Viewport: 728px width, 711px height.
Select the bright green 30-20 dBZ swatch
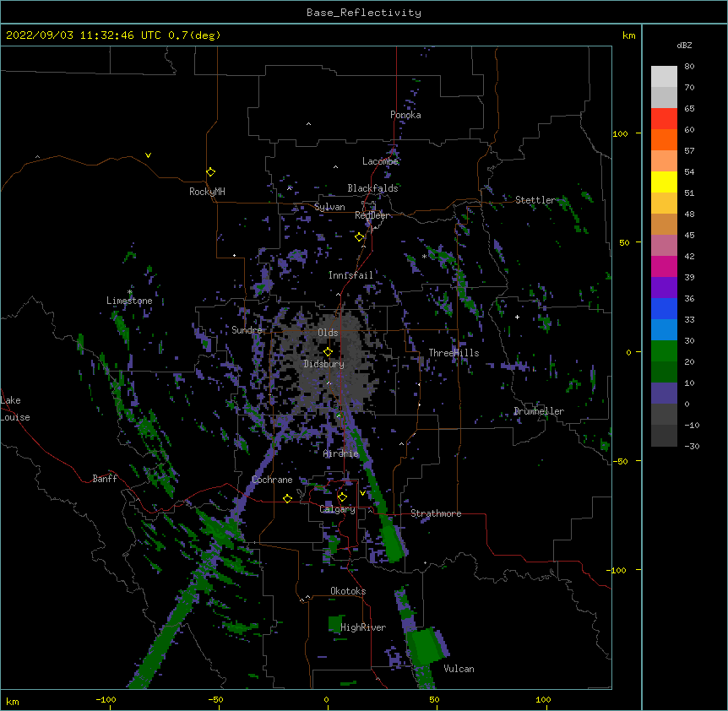664,351
